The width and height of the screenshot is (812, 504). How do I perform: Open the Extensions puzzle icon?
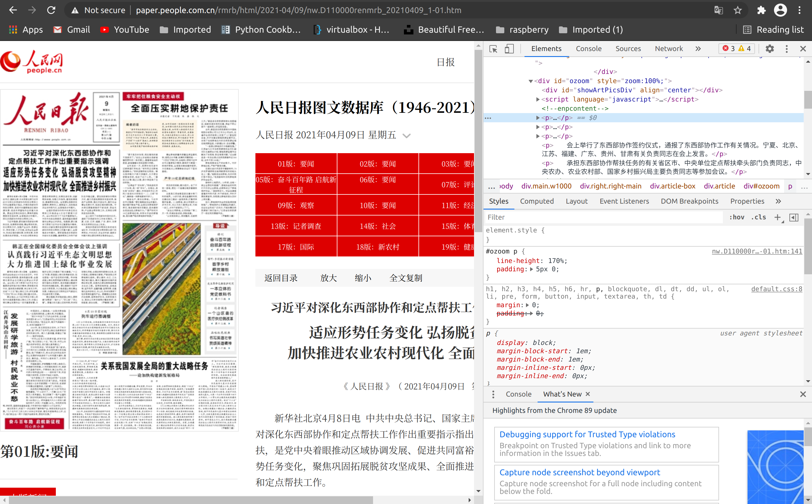click(x=761, y=10)
